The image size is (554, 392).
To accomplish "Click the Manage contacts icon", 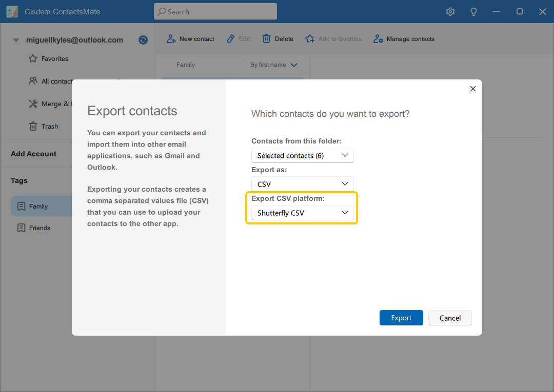I will click(x=379, y=39).
